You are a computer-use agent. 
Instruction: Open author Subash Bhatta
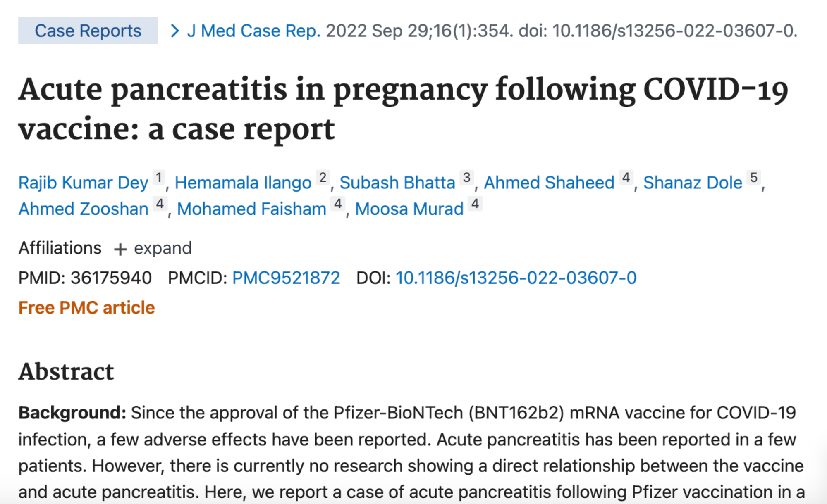pyautogui.click(x=397, y=183)
